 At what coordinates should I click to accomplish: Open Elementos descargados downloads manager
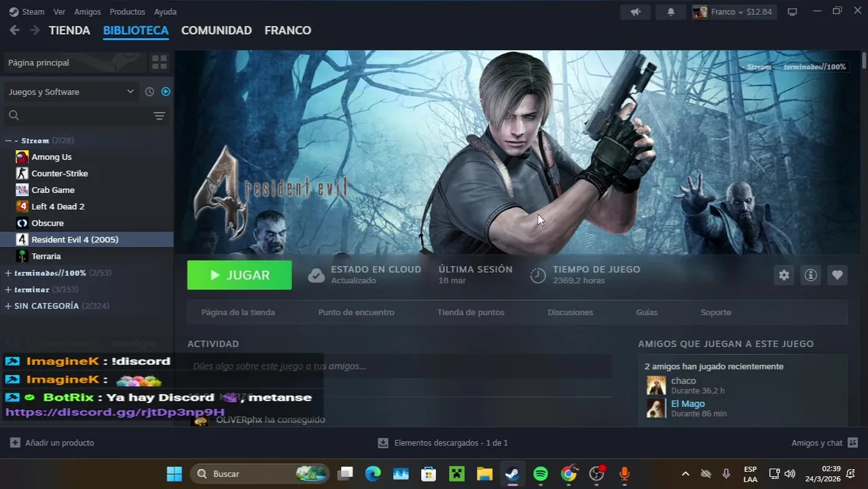[443, 443]
